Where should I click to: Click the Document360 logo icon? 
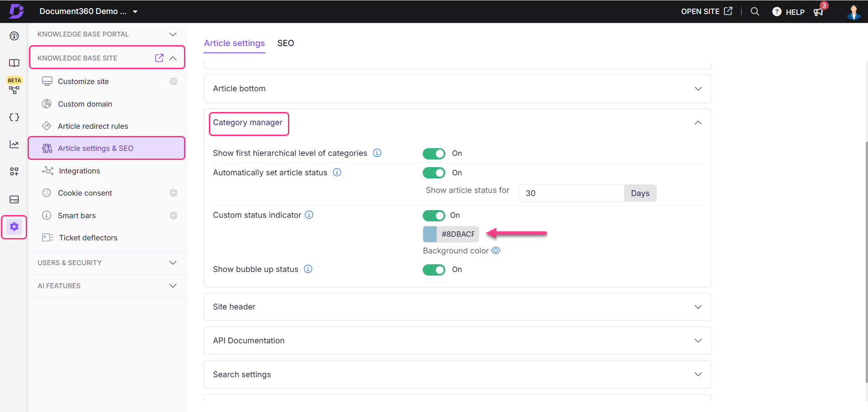16,11
